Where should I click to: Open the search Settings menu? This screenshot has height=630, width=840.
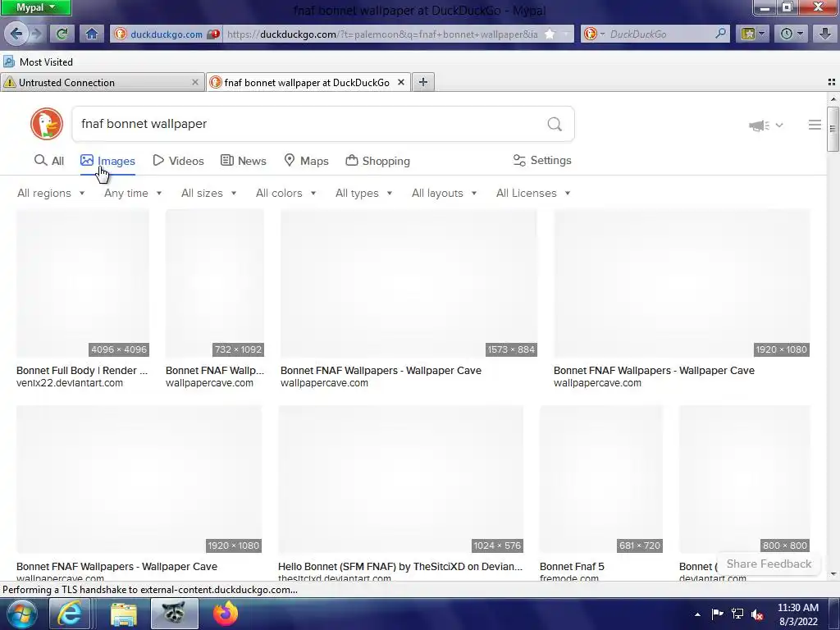click(542, 160)
